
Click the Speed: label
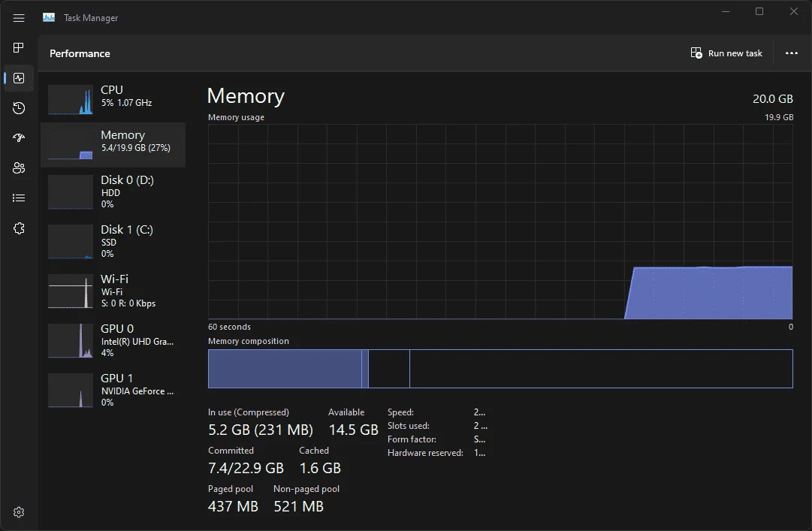(x=401, y=412)
